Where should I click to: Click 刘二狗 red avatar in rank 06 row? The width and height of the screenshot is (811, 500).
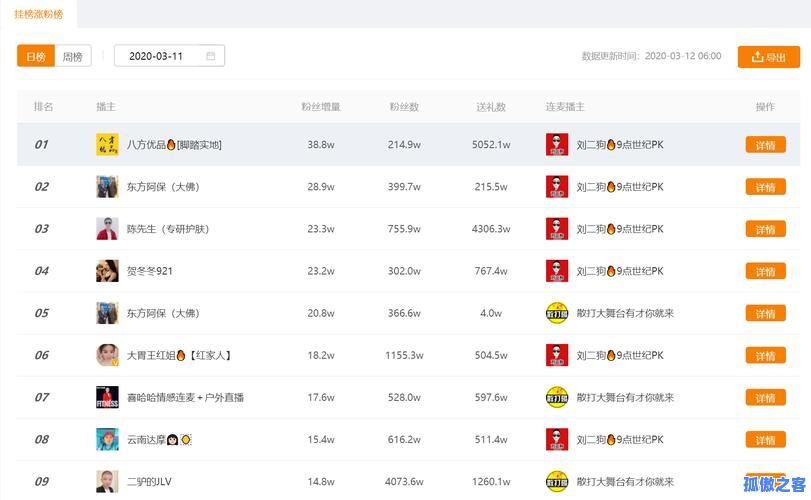click(x=557, y=355)
